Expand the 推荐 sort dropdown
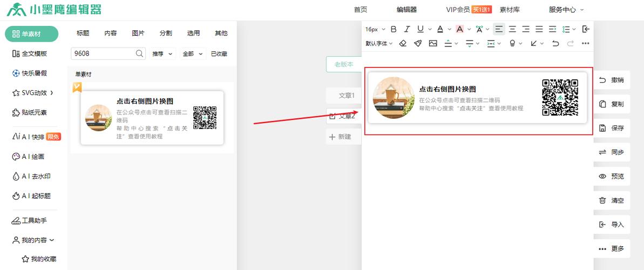644x270 pixels. coord(162,53)
